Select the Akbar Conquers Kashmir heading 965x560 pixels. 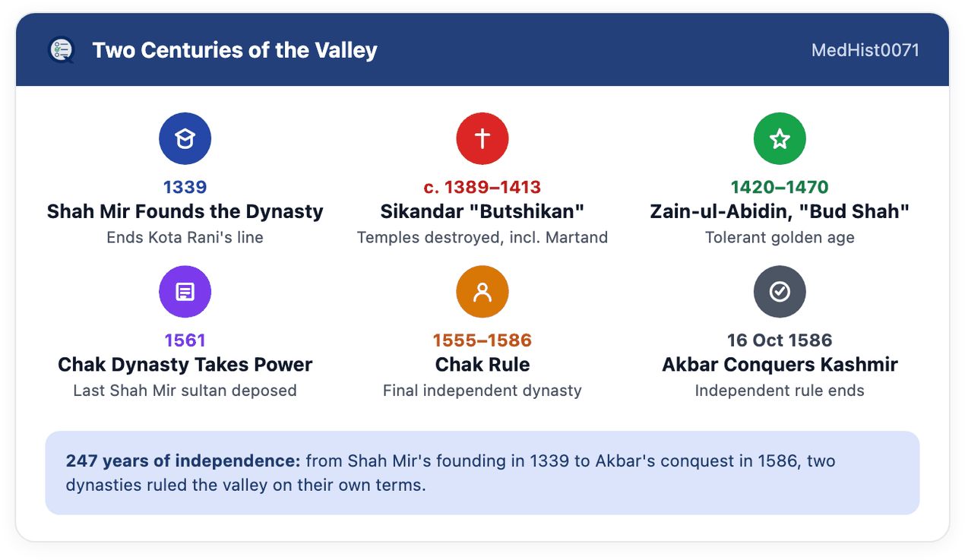point(780,365)
